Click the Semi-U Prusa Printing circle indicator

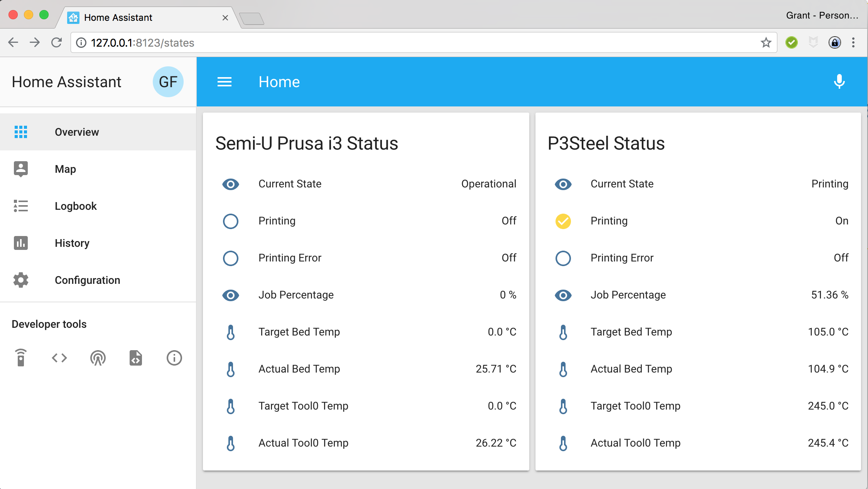click(231, 221)
